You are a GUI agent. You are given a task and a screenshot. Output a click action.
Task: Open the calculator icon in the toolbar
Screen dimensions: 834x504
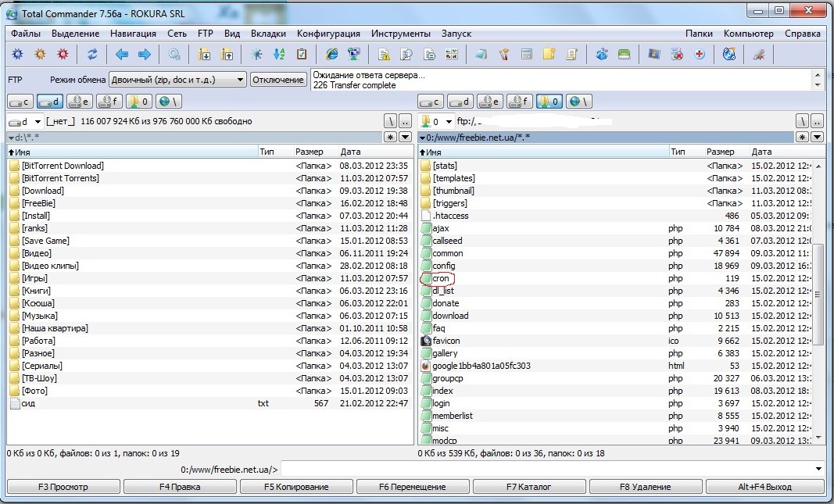tap(527, 55)
